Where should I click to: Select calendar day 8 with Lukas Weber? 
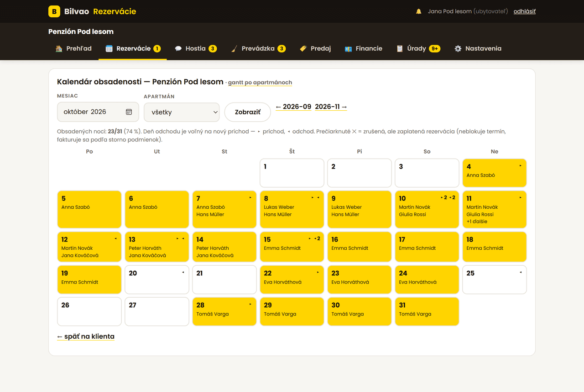[292, 209]
